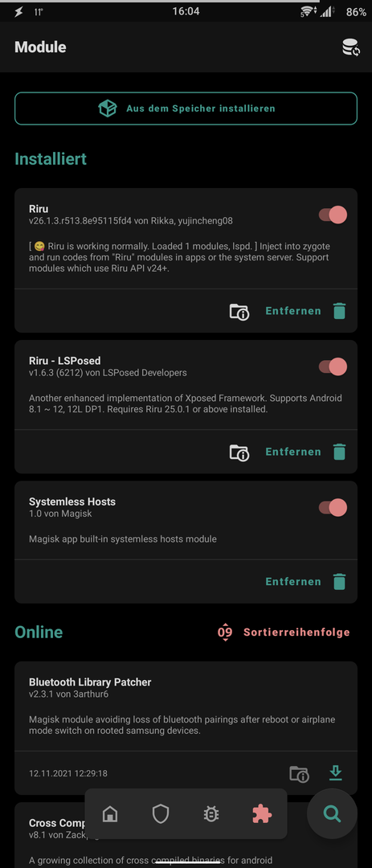372x868 pixels.
Task: Turn off the Riru - LSPosed switch
Action: pyautogui.click(x=333, y=366)
